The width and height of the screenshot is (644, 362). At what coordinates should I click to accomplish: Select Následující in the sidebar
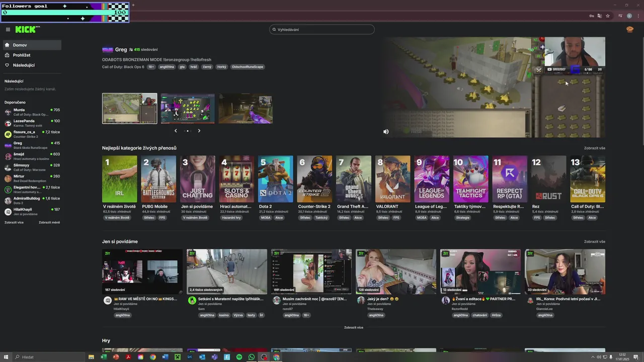[x=31, y=65]
